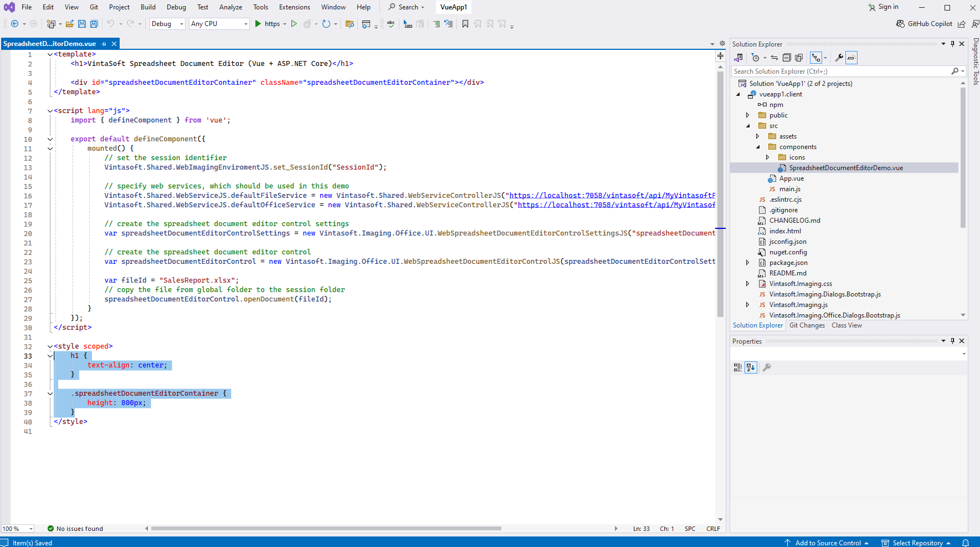Screen dimensions: 980x547
Task: Open the Debug configuration dropdown
Action: (x=167, y=24)
